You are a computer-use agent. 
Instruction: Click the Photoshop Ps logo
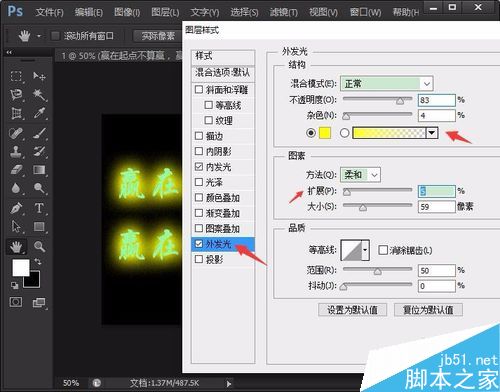[15, 11]
